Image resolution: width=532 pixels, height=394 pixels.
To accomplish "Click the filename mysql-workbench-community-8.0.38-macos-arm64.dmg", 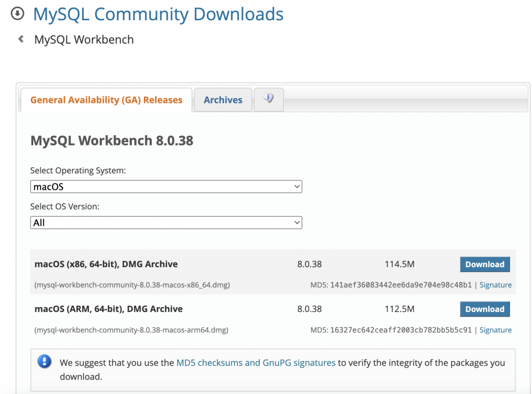I will [x=131, y=330].
